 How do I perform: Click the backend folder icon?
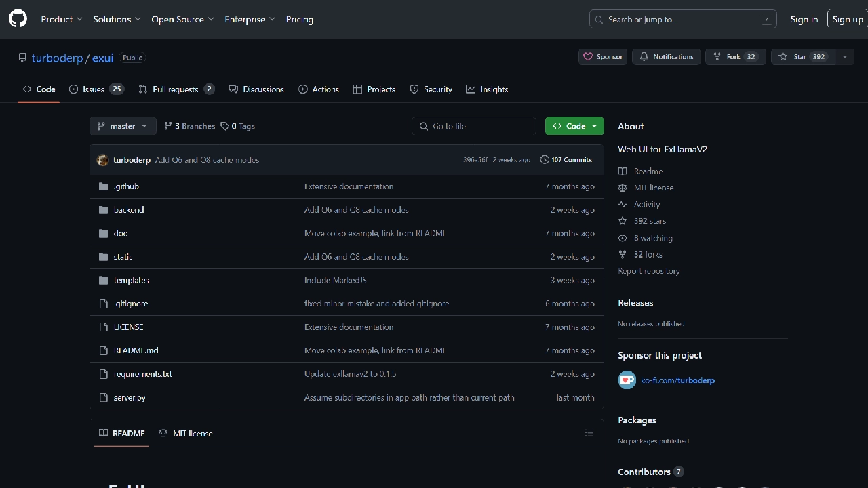pos(103,210)
